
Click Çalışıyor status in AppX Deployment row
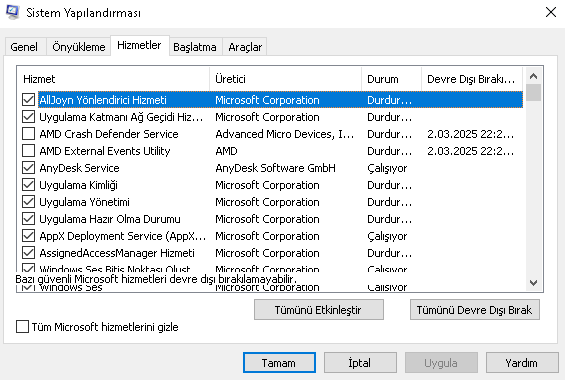(387, 236)
